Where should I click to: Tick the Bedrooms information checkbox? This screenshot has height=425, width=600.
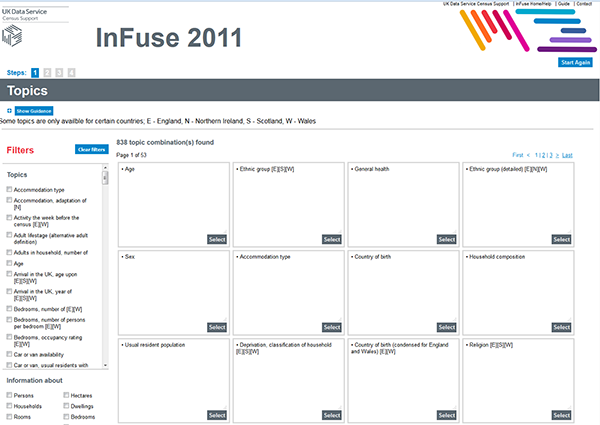pyautogui.click(x=66, y=416)
